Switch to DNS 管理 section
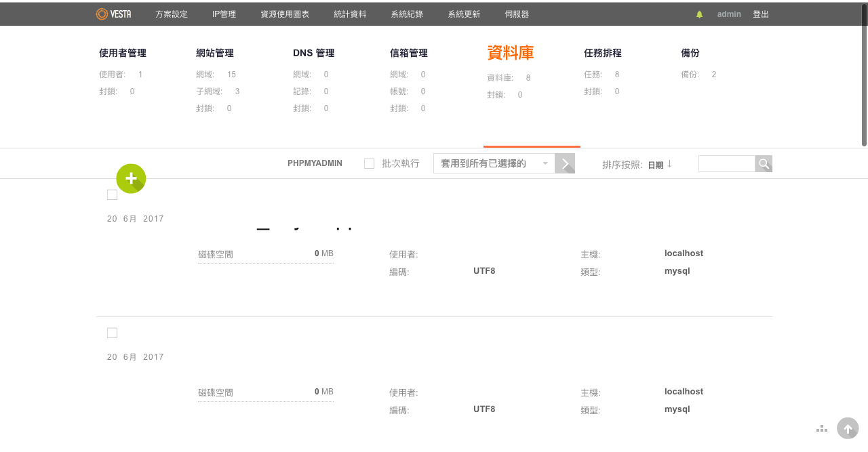The image size is (868, 452). pyautogui.click(x=314, y=53)
